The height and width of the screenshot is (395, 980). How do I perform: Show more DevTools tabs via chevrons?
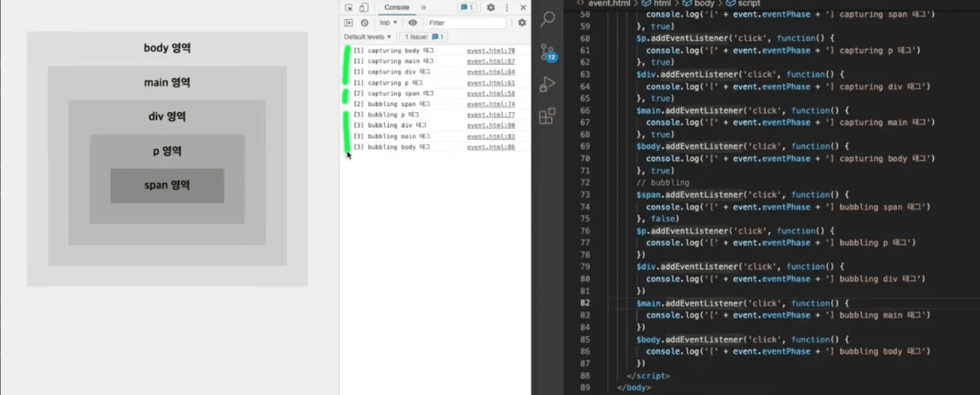click(424, 8)
